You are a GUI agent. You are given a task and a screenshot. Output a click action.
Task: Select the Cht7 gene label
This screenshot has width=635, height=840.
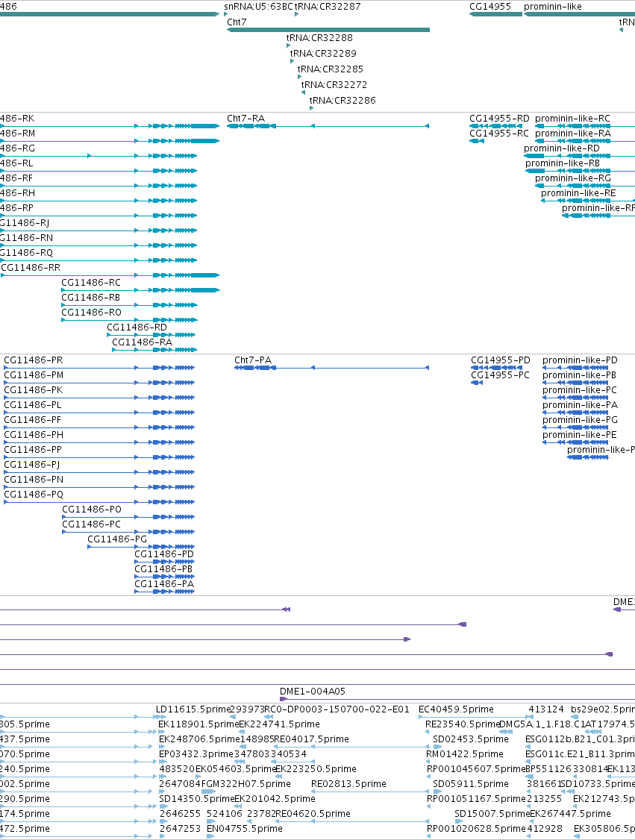coord(237,22)
